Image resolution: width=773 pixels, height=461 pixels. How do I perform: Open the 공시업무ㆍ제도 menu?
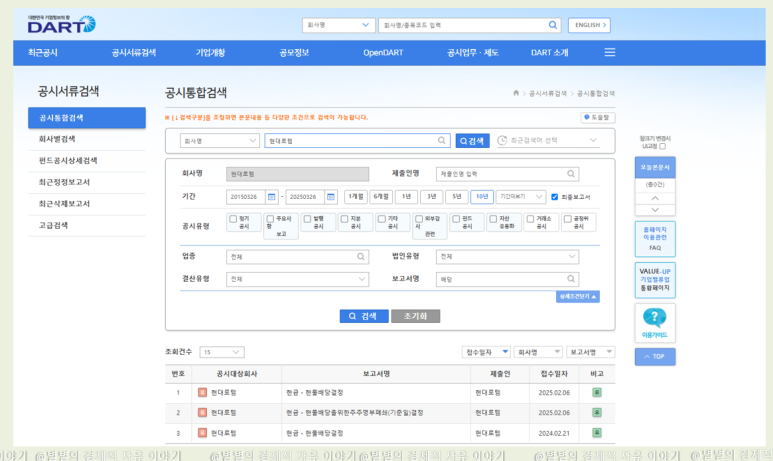(472, 53)
